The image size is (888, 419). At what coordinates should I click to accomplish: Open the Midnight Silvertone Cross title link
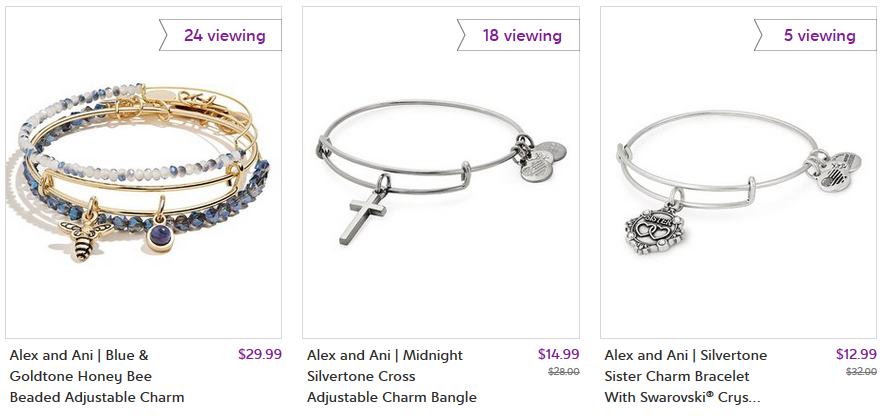[x=392, y=376]
